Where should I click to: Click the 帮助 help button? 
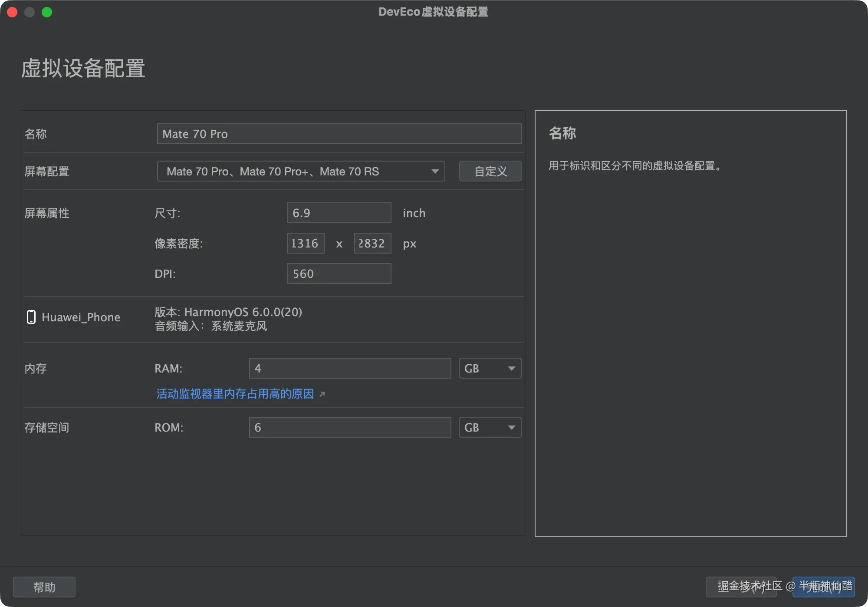tap(44, 587)
